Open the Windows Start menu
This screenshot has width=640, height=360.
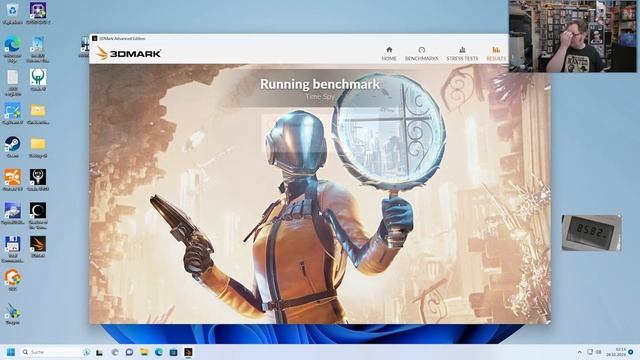11,352
